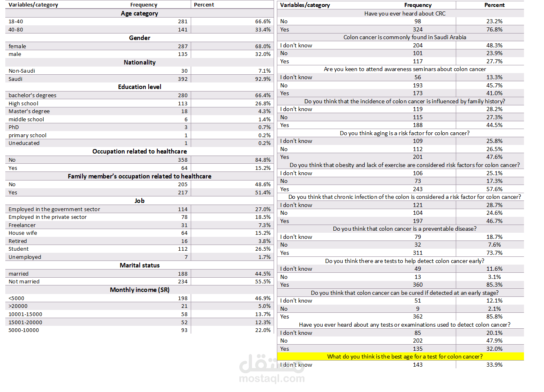Click the 'High school' row label

[x=23, y=104]
